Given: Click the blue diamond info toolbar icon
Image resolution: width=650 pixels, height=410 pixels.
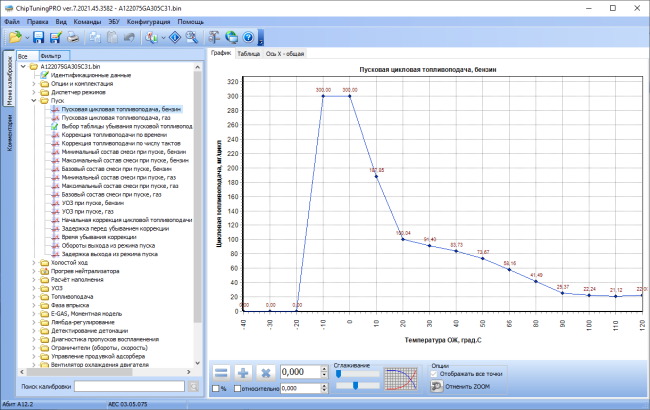Looking at the screenshot, I should coord(175,37).
